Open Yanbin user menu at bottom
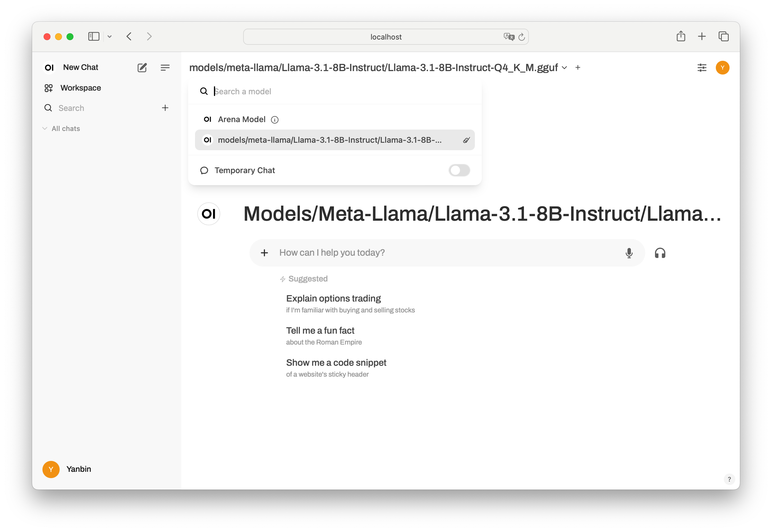772x532 pixels. click(78, 469)
